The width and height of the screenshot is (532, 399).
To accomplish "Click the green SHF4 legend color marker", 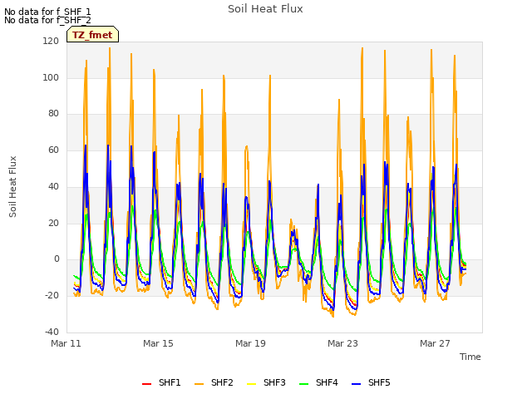I will [x=304, y=384].
